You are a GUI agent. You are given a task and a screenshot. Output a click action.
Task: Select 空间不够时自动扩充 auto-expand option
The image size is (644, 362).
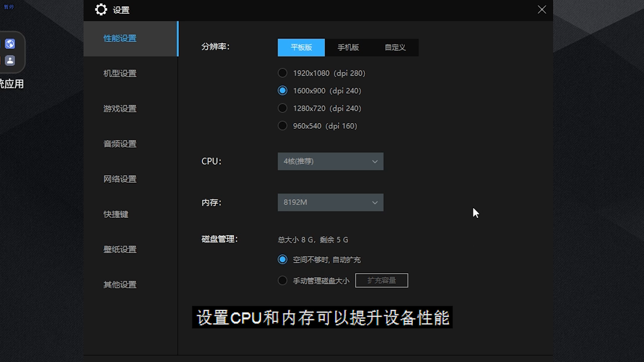click(x=282, y=259)
